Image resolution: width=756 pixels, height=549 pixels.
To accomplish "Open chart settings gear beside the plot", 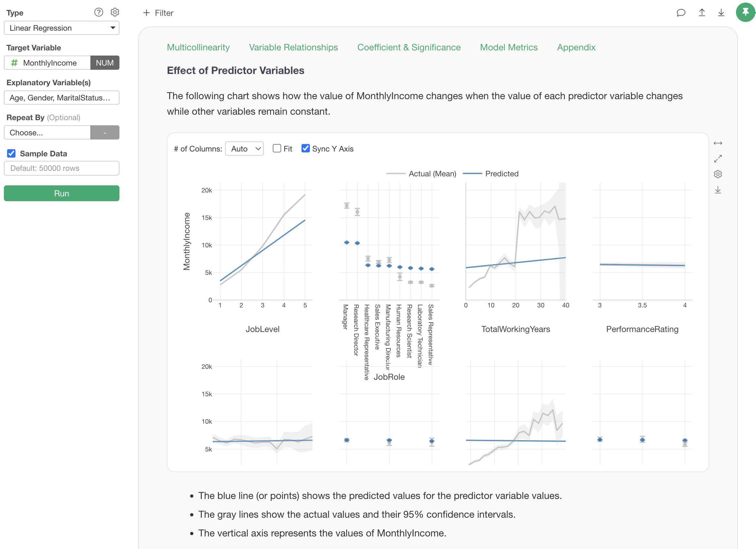I will click(718, 174).
